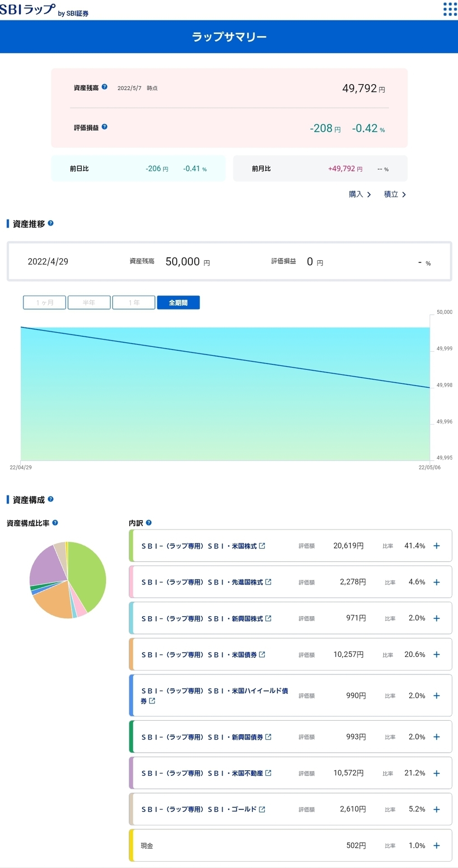The height and width of the screenshot is (868, 458).
Task: Open help icon beside 内訳
Action: click(x=149, y=523)
